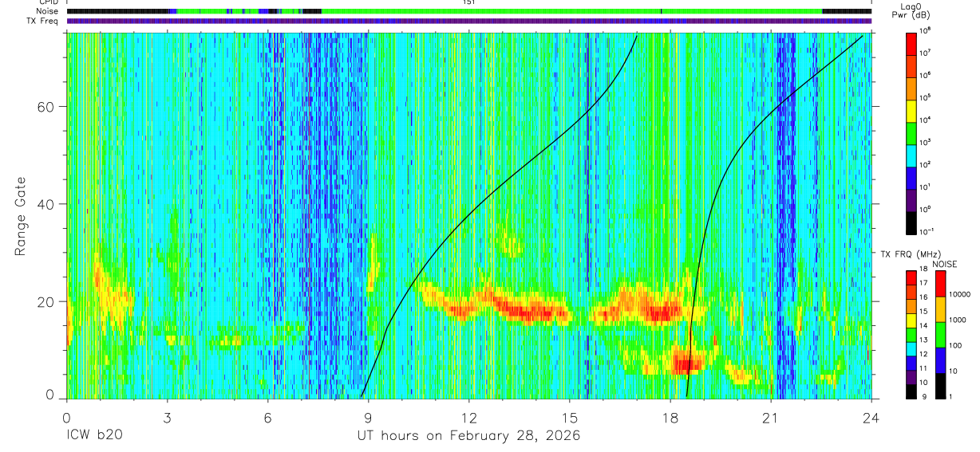Click the blue segment of the NOISE colorbar
This screenshot has width=980, height=452.
click(x=941, y=360)
